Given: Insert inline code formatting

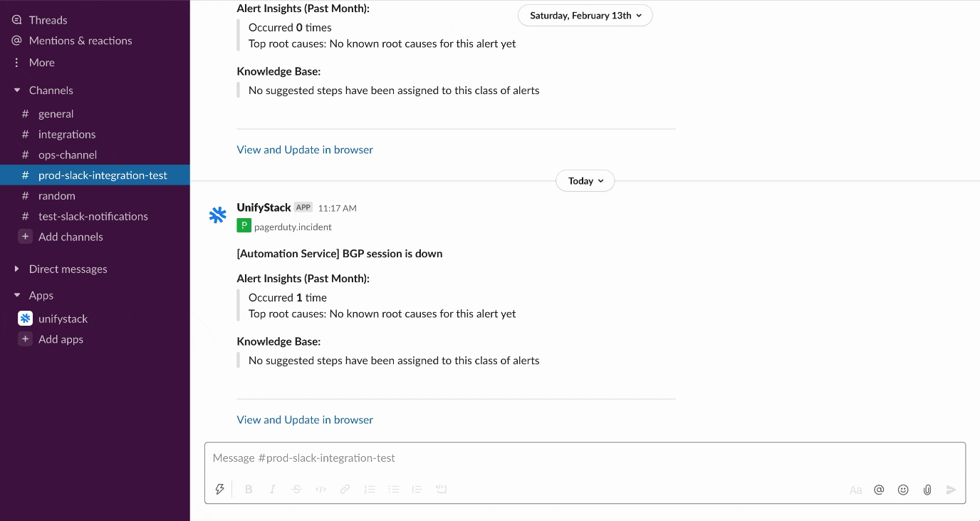Looking at the screenshot, I should click(321, 489).
